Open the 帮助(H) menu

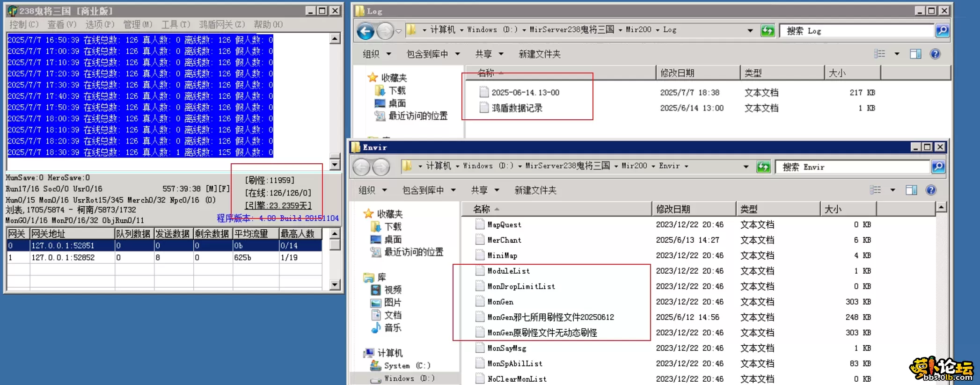(x=268, y=24)
